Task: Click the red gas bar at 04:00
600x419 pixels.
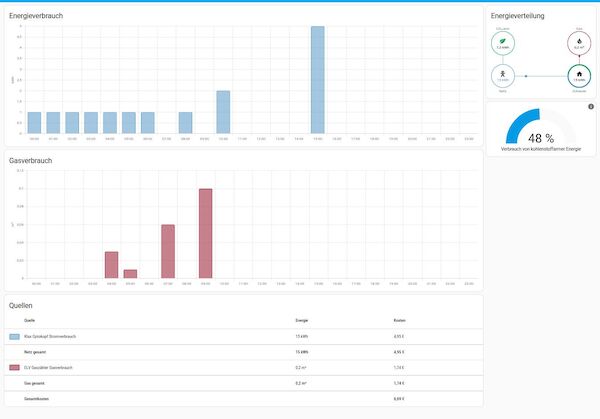Action: [x=111, y=265]
